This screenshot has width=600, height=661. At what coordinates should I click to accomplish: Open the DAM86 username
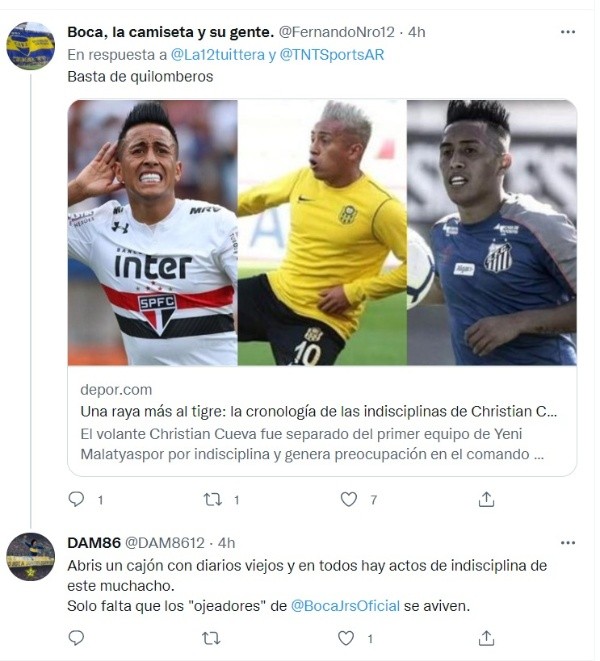point(94,543)
